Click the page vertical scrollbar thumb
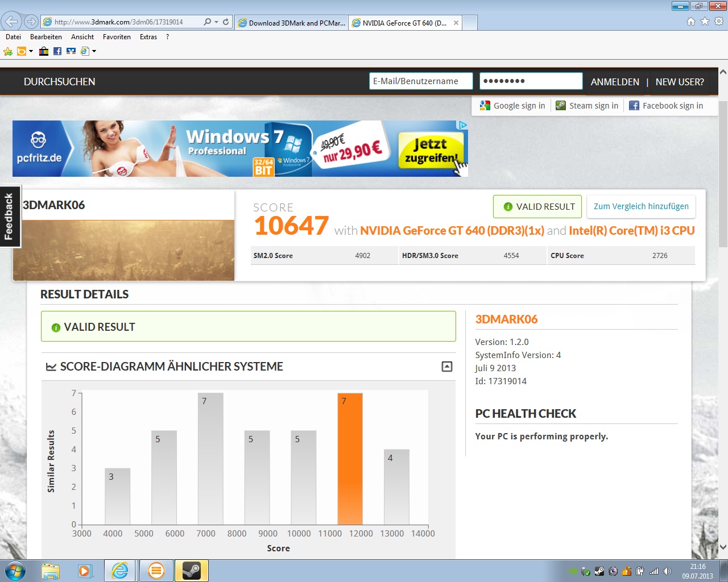 tap(723, 174)
